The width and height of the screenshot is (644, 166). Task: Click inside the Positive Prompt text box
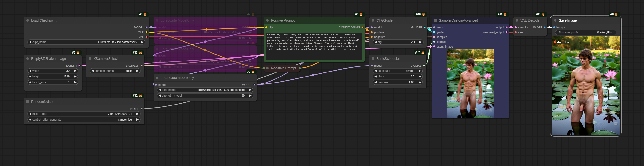tap(314, 46)
